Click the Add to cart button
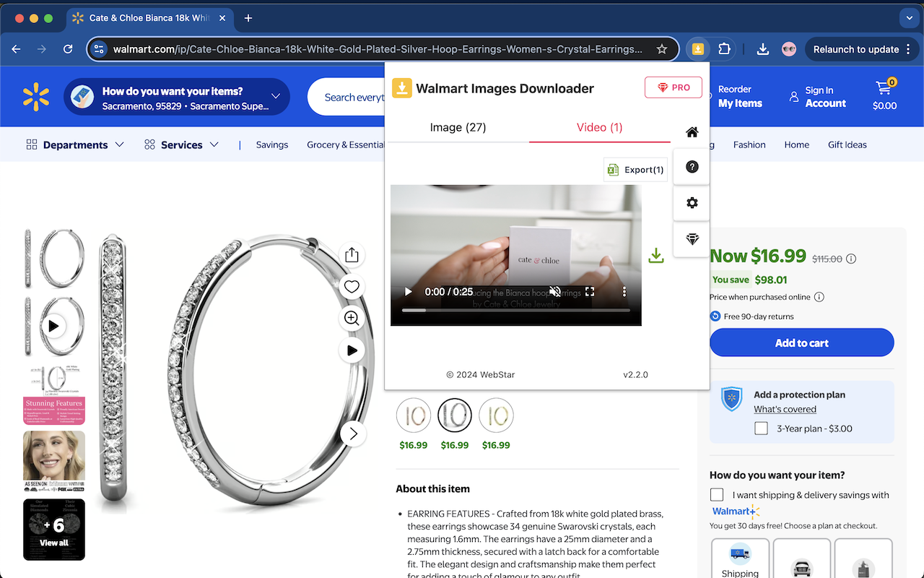924x578 pixels. (x=801, y=342)
